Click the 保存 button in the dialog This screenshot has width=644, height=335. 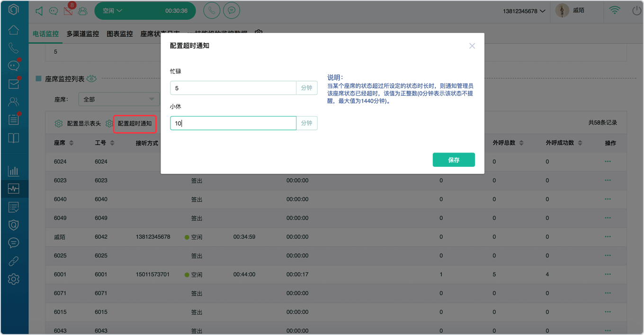coord(454,160)
